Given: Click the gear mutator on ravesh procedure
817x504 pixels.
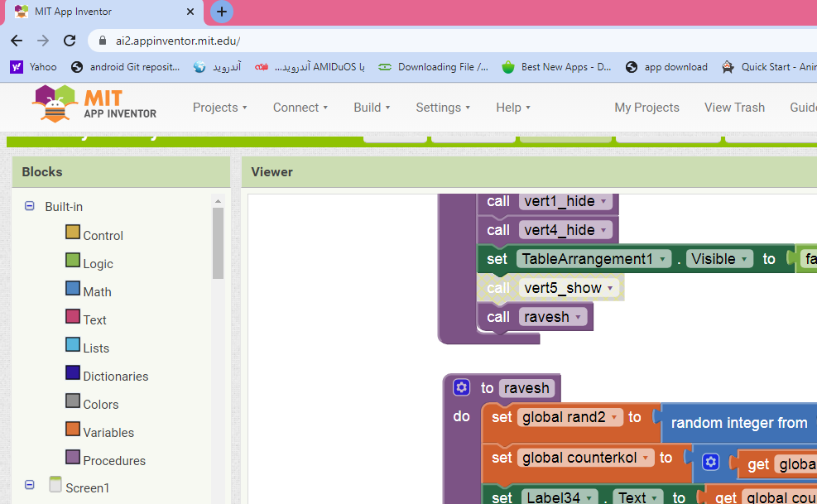Looking at the screenshot, I should tap(462, 387).
